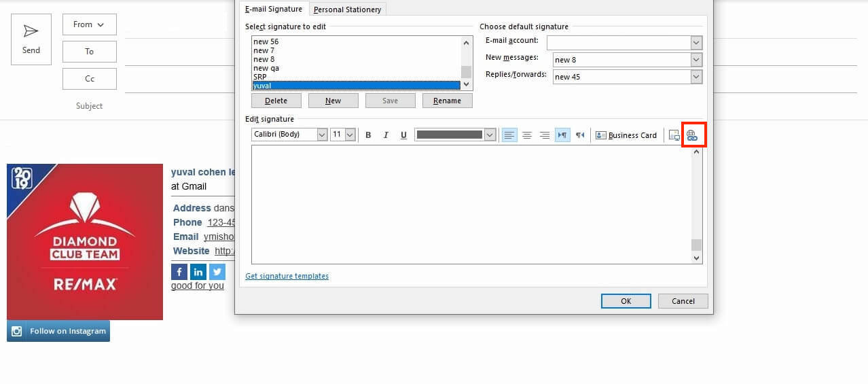Click scroll down arrow of signature list
The width and height of the screenshot is (868, 384).
[x=466, y=84]
